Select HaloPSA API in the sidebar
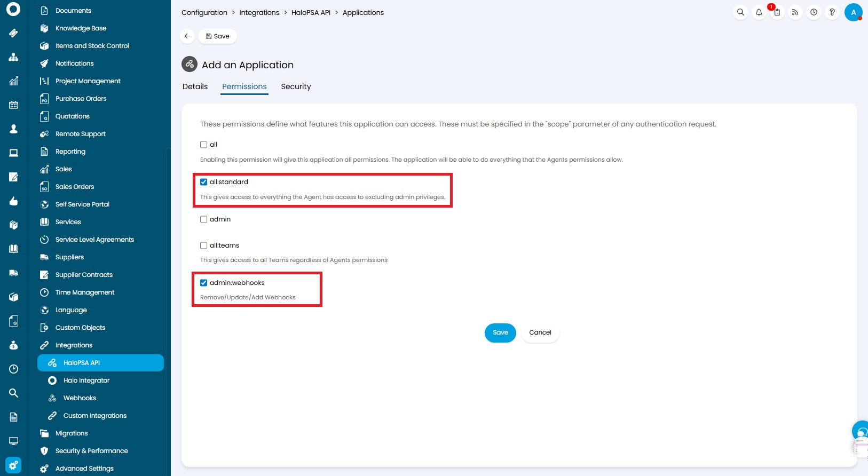Screen dimensions: 868x476 point(100,363)
